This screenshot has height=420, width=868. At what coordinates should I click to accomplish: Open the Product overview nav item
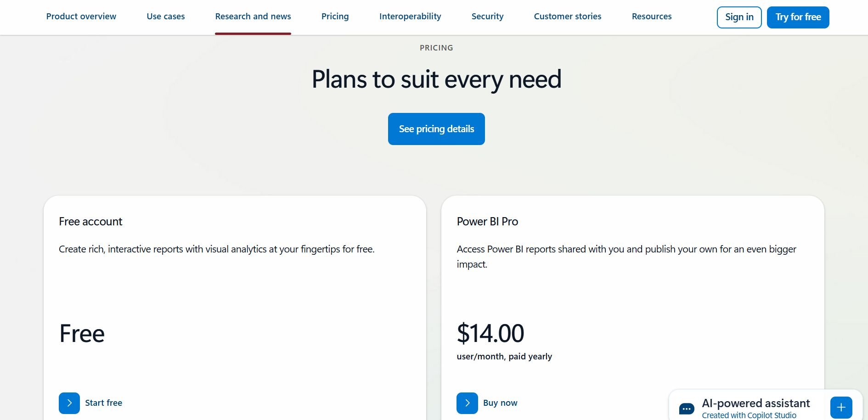pos(81,17)
